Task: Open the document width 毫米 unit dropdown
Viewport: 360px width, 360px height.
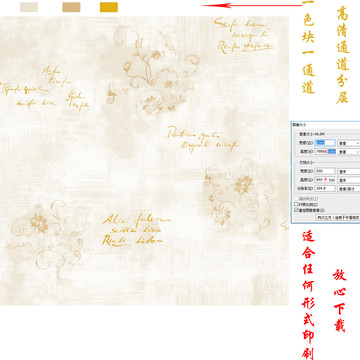Action: 349,171
